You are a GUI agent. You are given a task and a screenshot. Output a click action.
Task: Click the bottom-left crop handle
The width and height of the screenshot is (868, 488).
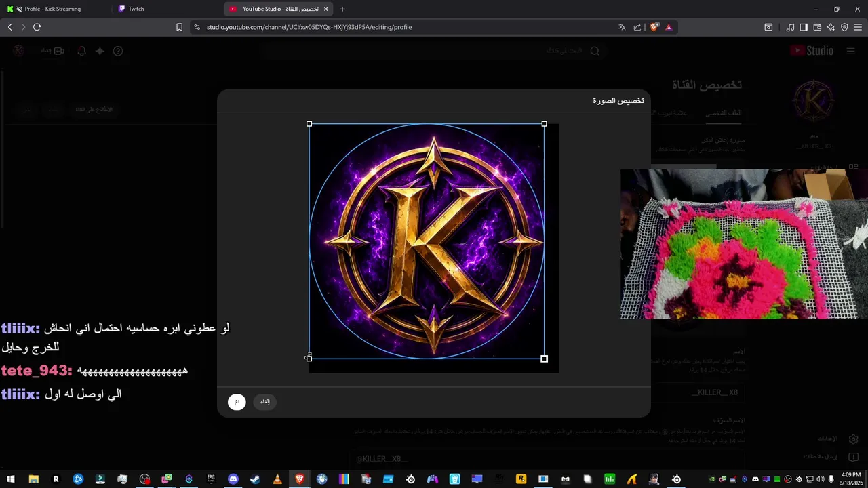pyautogui.click(x=309, y=359)
